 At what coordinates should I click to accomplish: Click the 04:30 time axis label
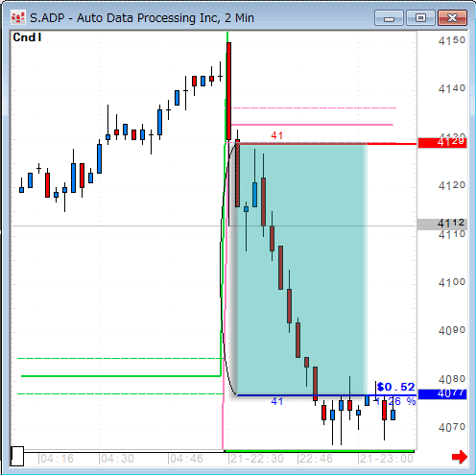tap(117, 459)
